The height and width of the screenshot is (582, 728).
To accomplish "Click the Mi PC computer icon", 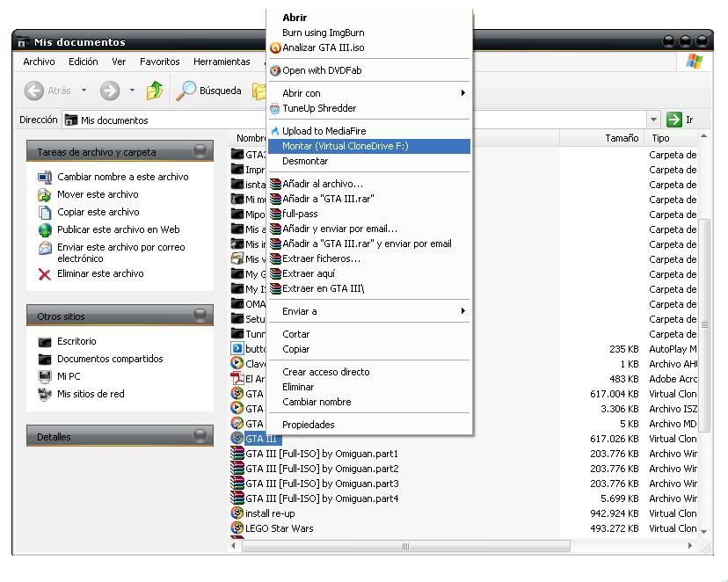I will (45, 377).
